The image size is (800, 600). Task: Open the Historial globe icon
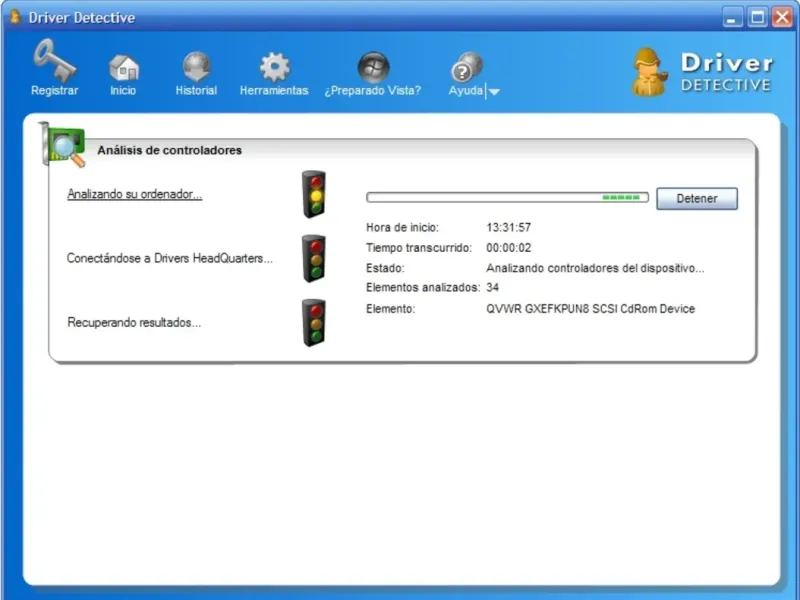tap(196, 67)
